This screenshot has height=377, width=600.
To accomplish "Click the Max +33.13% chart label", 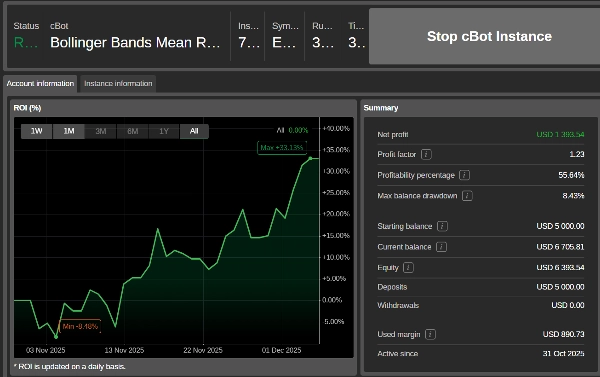I will 282,147.
